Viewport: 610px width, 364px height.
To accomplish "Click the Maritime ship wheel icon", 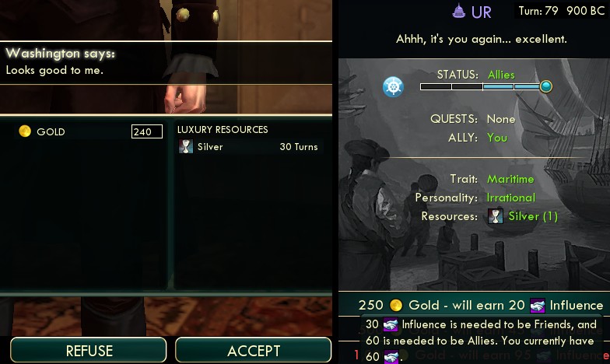I will [393, 86].
